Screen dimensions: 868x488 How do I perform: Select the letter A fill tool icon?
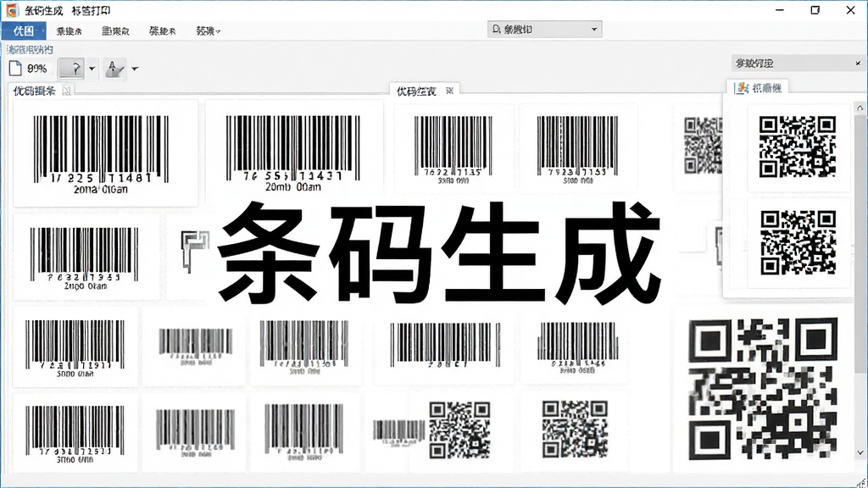(114, 69)
